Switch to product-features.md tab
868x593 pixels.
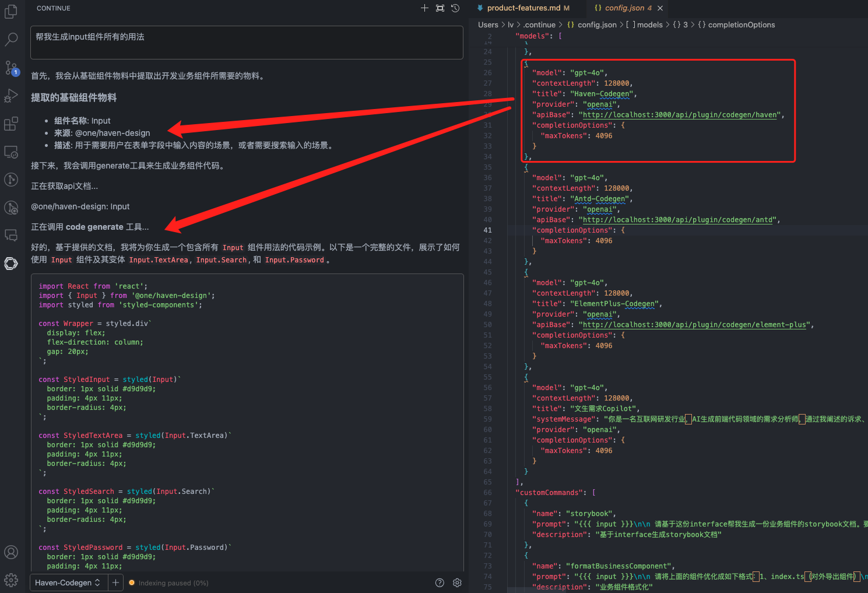pos(523,8)
